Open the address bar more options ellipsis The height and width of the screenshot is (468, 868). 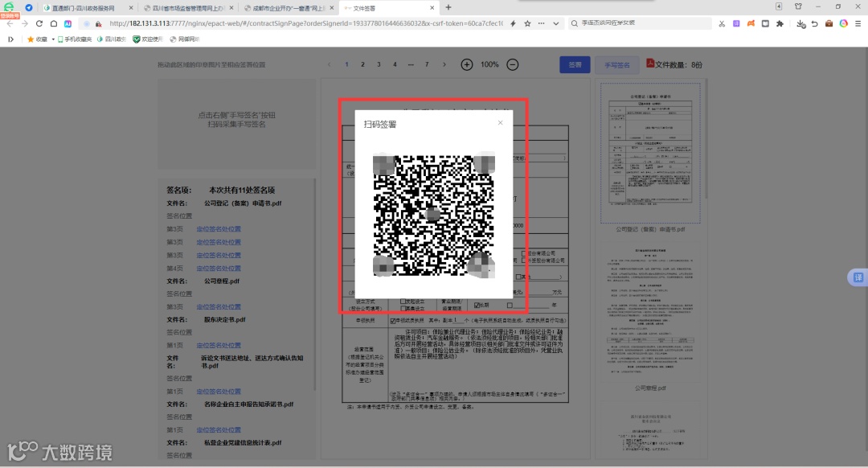(542, 24)
